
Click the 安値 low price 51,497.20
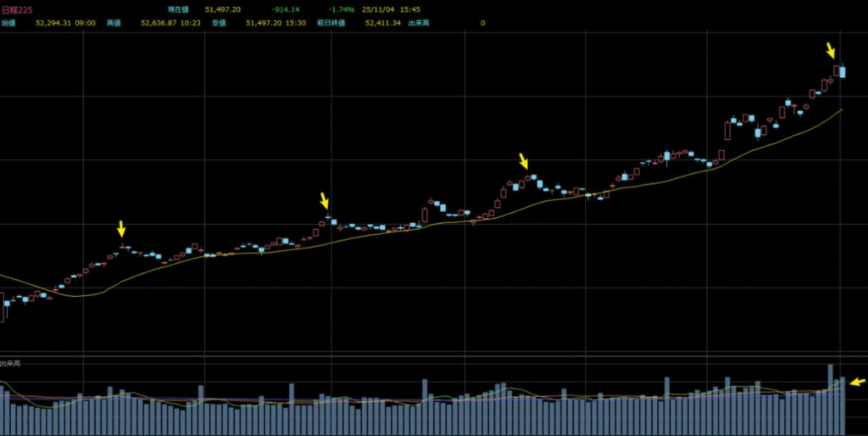[264, 23]
